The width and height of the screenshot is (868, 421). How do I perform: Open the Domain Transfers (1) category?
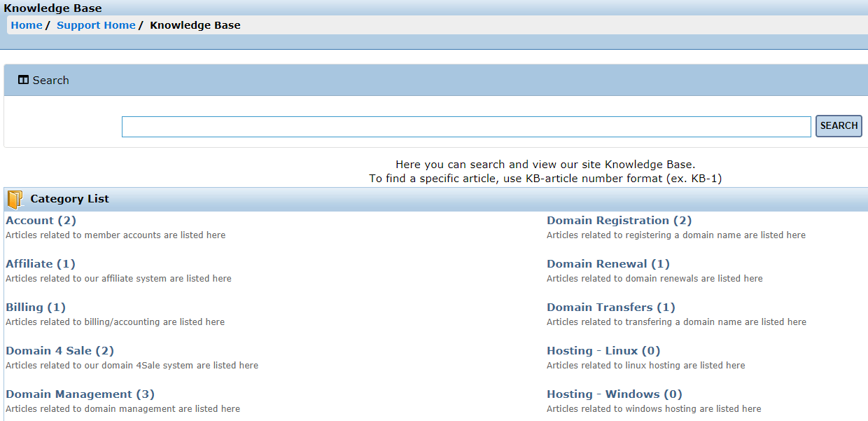[611, 308]
